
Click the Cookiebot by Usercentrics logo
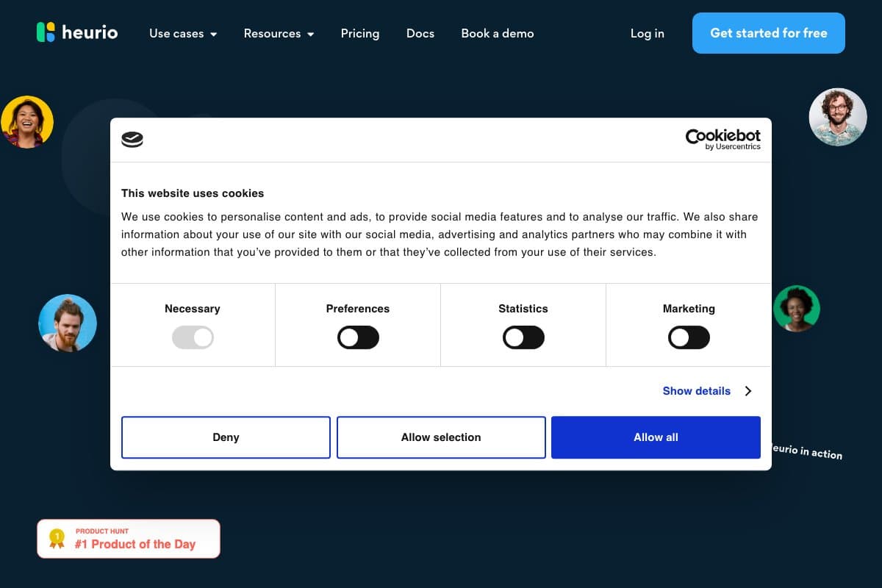(723, 140)
